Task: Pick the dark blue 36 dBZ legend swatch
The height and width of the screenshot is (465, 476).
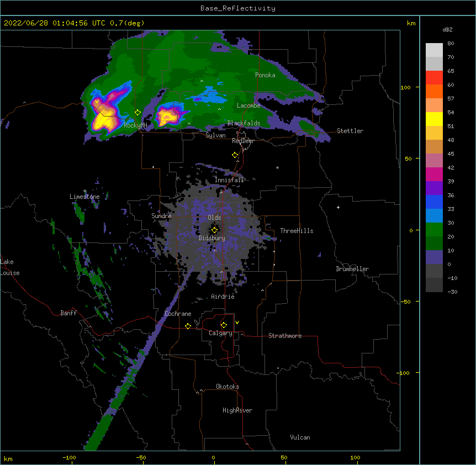Action: click(434, 202)
